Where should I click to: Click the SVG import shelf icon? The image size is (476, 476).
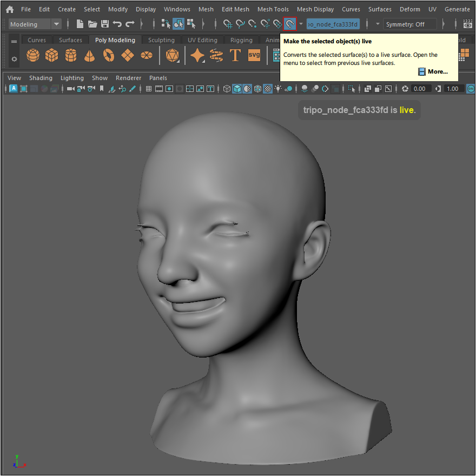254,55
